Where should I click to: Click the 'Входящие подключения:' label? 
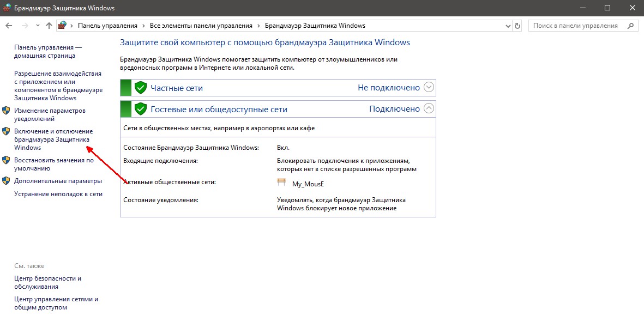(x=160, y=161)
